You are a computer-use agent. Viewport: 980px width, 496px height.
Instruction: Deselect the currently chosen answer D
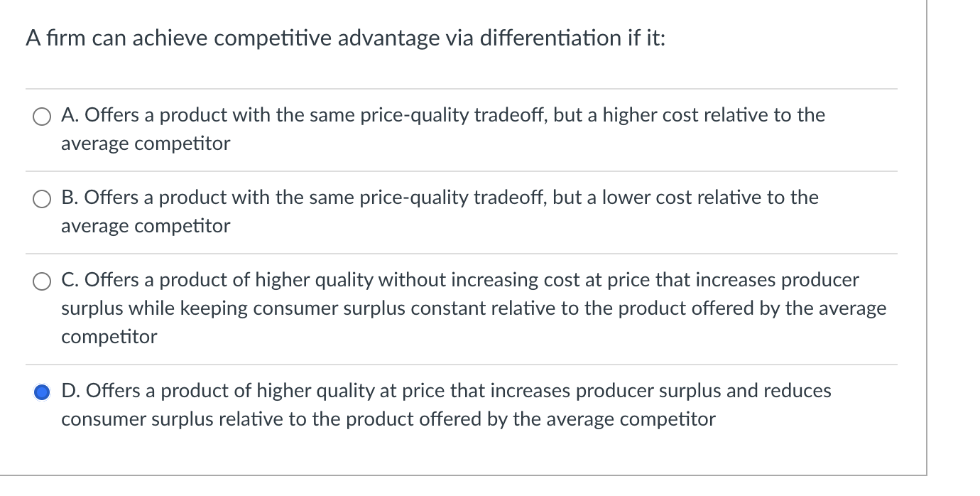41,391
